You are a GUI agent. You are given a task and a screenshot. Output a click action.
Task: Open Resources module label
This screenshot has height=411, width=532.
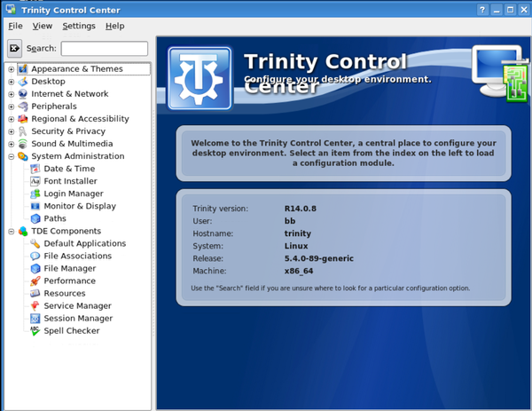click(x=65, y=294)
